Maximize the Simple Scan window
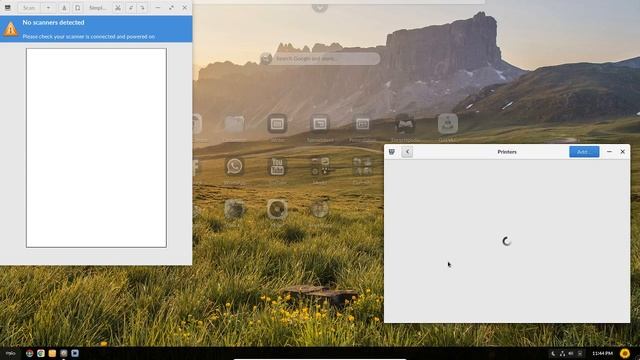 pos(171,8)
